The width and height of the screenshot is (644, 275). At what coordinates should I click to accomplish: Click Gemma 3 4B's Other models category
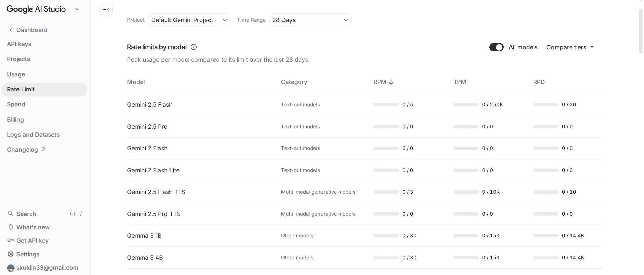tap(297, 258)
